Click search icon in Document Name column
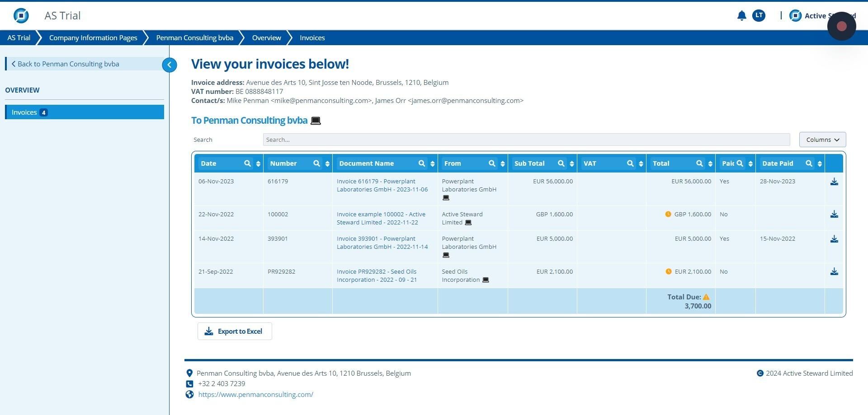Screen dimensions: 868x415 421,163
